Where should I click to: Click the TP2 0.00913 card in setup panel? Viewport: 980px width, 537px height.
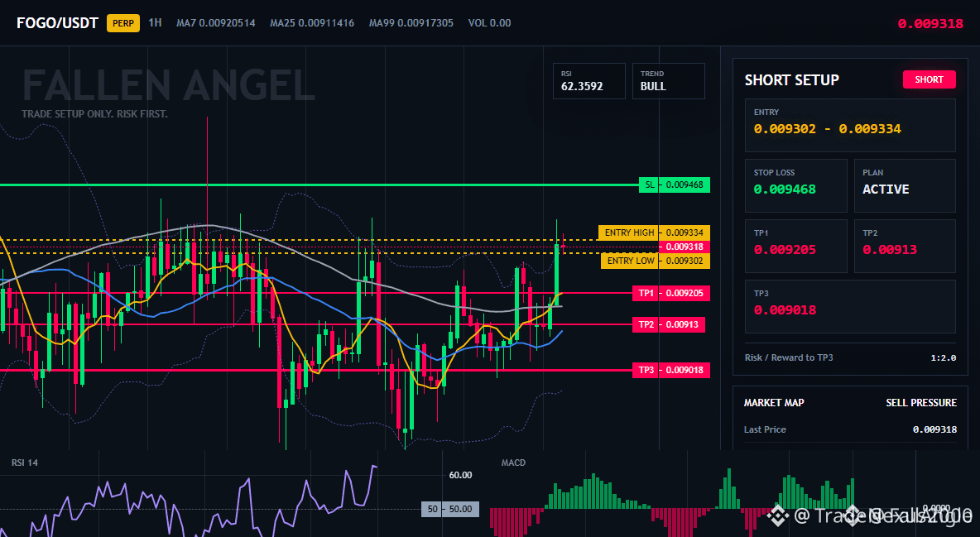(x=905, y=246)
